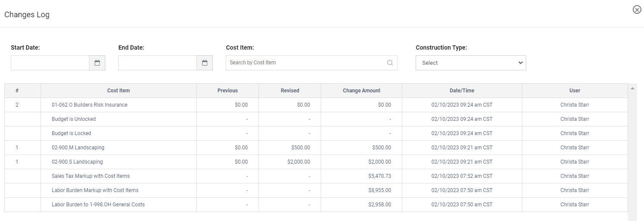Click the Date/Time column header
The width and height of the screenshot is (644, 221).
462,91
